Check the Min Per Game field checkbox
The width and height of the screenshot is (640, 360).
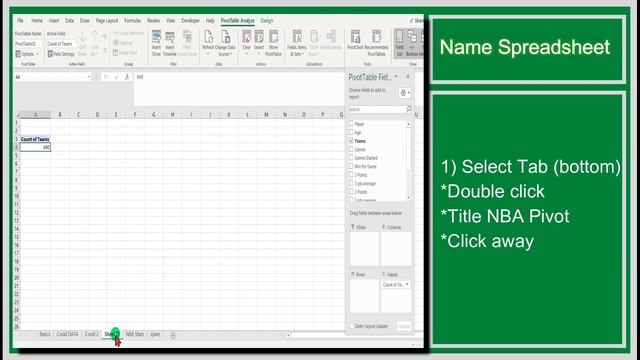(351, 166)
